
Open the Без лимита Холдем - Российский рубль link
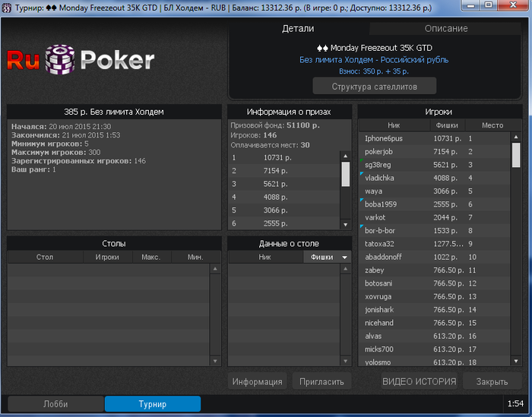pyautogui.click(x=374, y=60)
